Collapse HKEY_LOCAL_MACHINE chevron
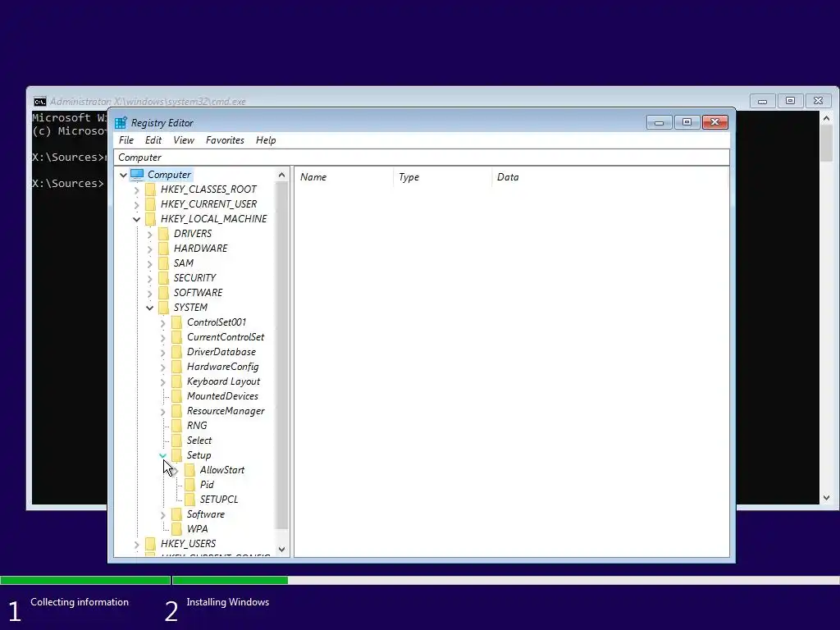The height and width of the screenshot is (630, 840). pos(137,220)
